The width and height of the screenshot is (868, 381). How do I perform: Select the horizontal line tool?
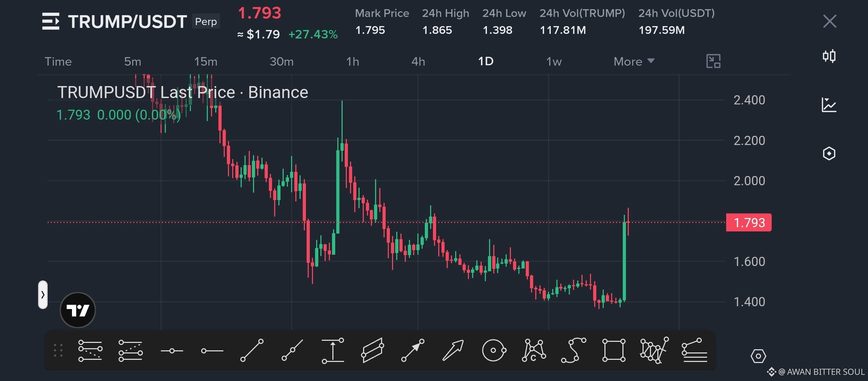(x=171, y=351)
